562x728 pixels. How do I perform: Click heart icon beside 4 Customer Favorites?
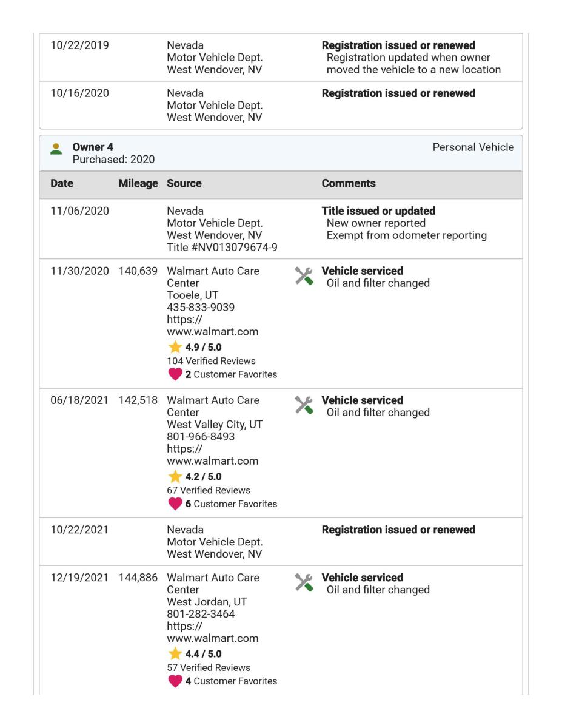pyautogui.click(x=175, y=681)
